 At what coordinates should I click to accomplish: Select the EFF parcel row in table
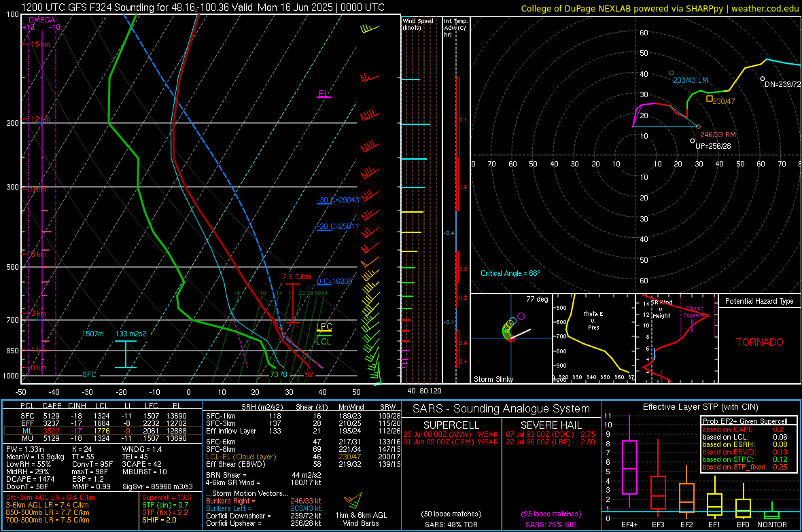coord(102,423)
